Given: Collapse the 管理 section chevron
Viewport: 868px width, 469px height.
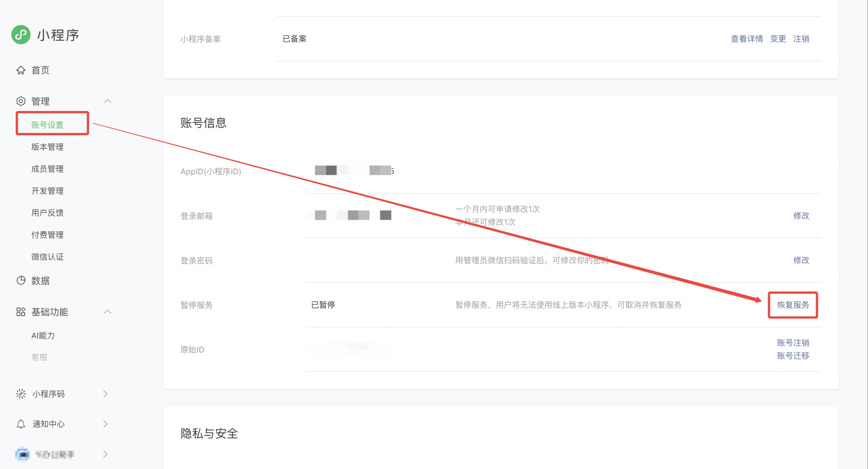Looking at the screenshot, I should [108, 101].
